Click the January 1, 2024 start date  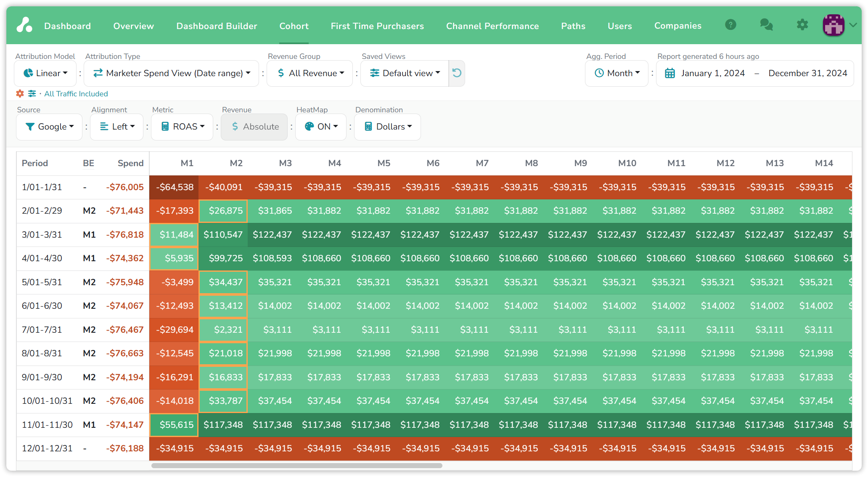coord(713,73)
